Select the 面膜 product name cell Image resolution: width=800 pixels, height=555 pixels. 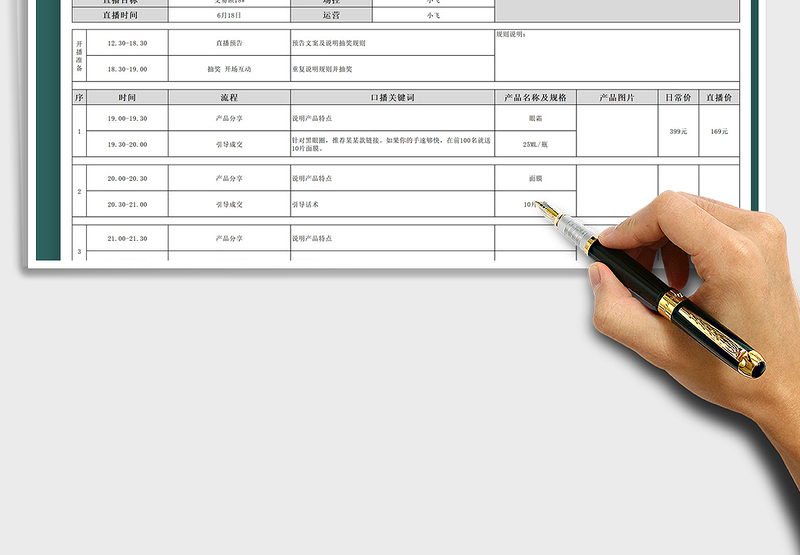[535, 178]
